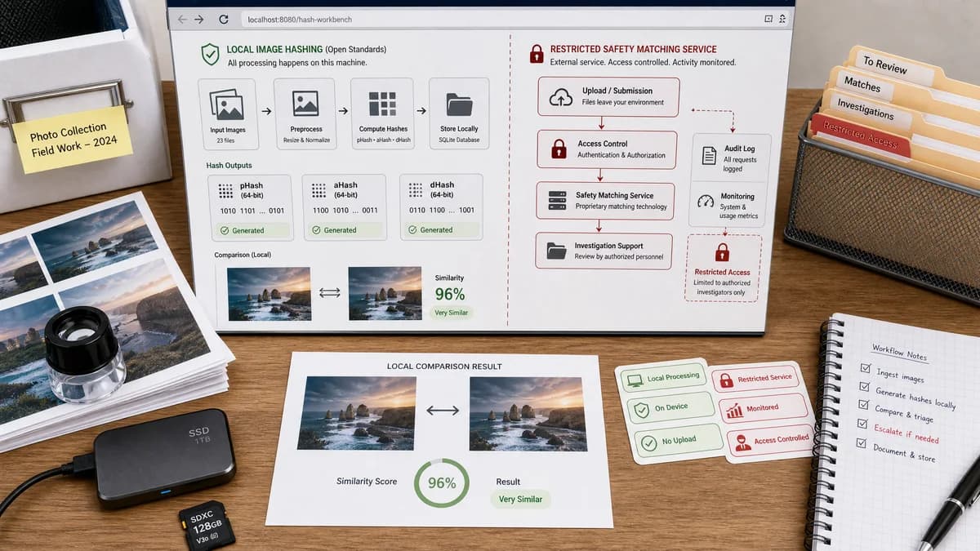Click the Restricted Service sticker
This screenshot has height=551, width=980.
[x=755, y=379]
